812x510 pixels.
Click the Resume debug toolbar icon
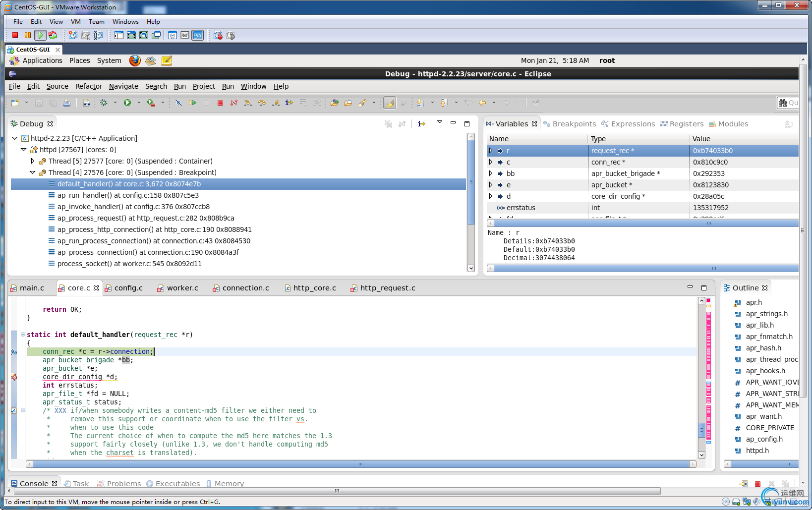coord(192,103)
